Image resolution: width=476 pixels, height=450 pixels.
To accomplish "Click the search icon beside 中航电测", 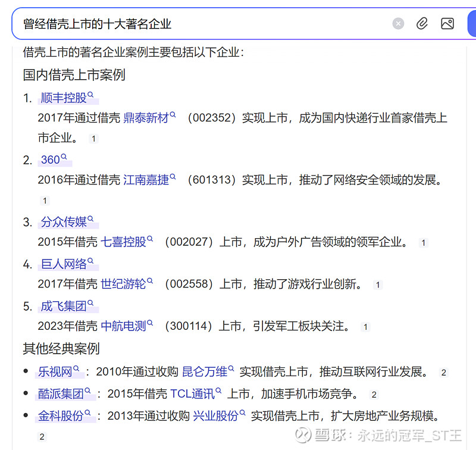I will (150, 323).
